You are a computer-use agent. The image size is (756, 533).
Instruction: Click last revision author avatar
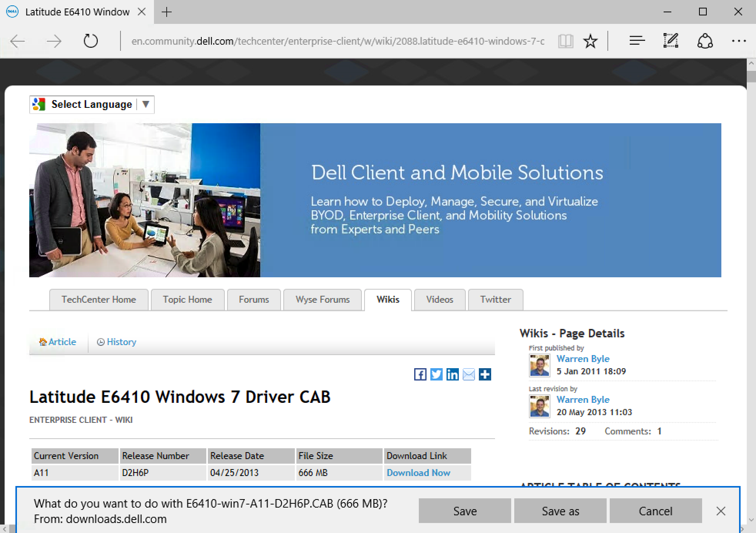pos(539,406)
